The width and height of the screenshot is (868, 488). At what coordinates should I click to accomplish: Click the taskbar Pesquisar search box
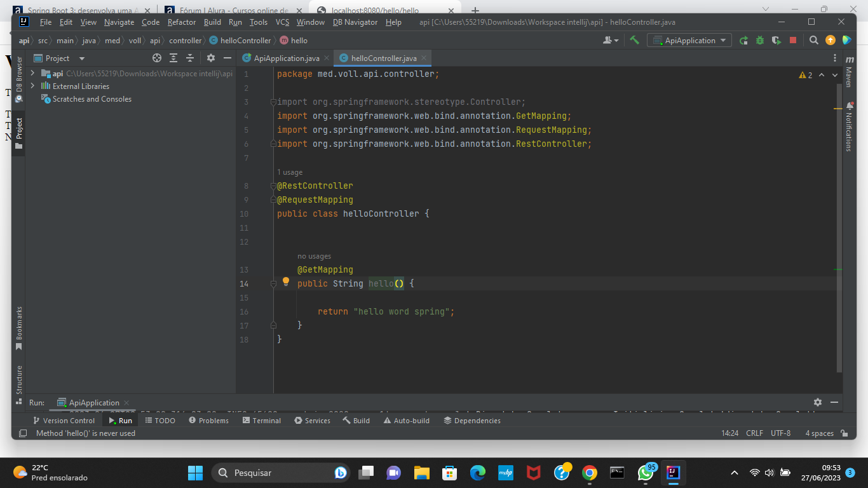(280, 473)
